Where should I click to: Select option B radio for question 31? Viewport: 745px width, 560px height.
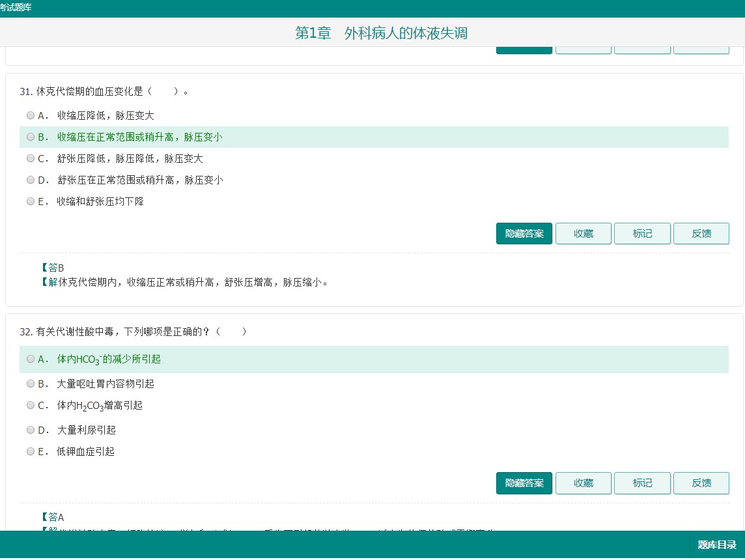(31, 137)
